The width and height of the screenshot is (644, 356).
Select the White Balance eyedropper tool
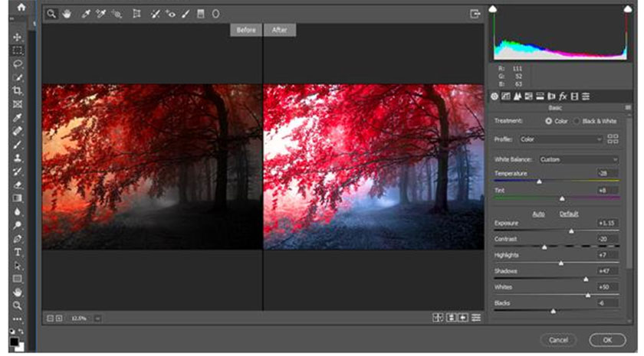[86, 14]
